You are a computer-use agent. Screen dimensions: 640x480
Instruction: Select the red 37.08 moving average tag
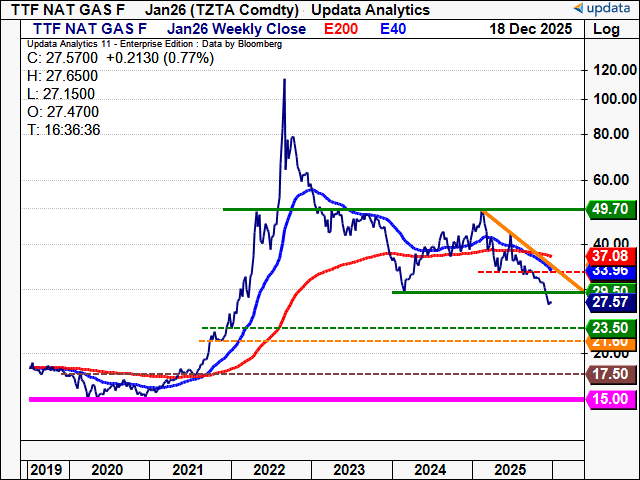click(x=610, y=257)
